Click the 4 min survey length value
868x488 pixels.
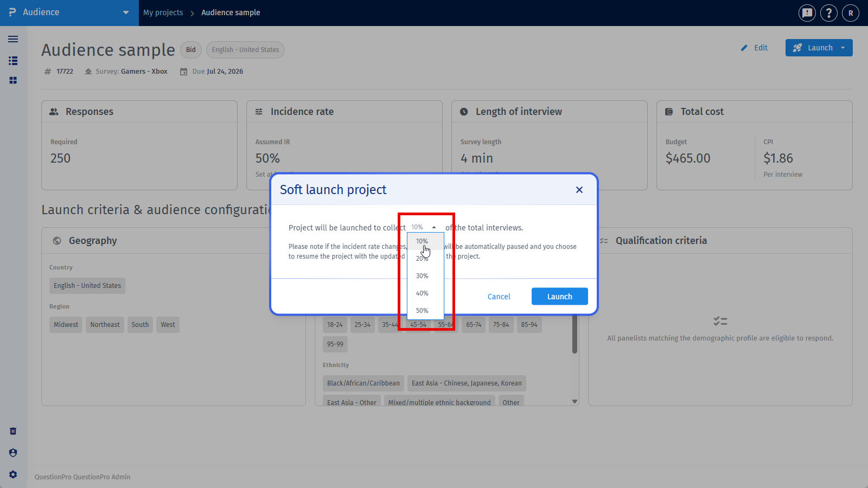coord(477,158)
